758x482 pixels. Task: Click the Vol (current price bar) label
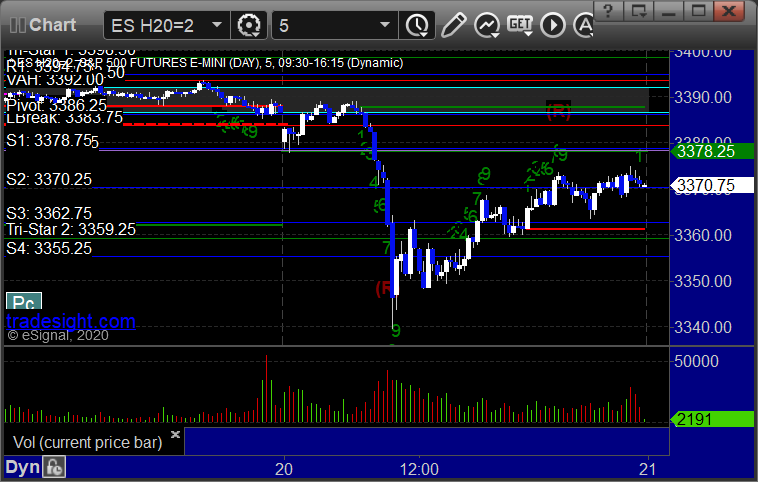87,442
